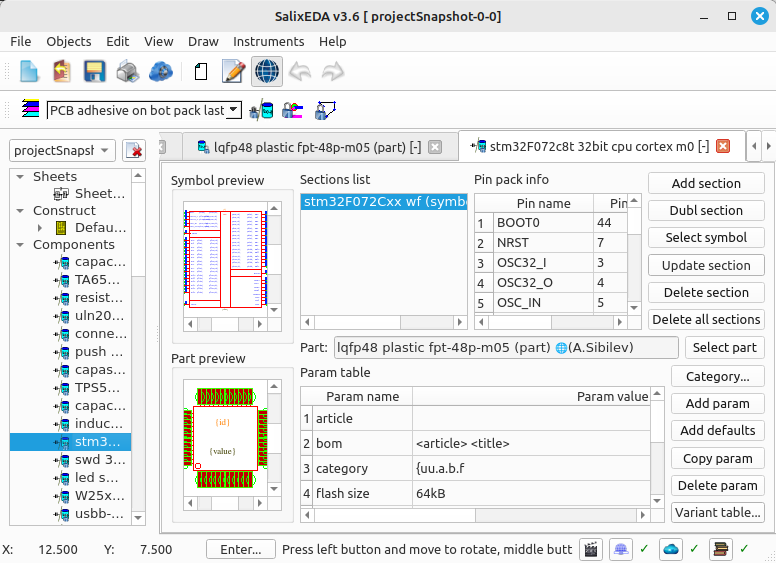
Task: Select the W25x... component in the tree
Action: (90, 496)
